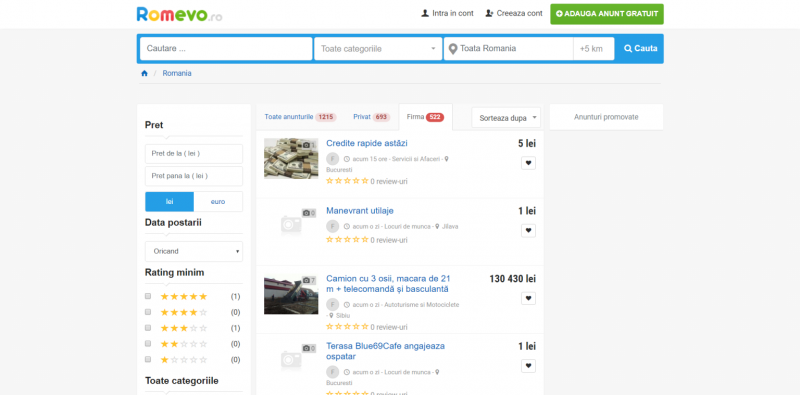
Task: Open Manevrant utilaje listing title
Action: (360, 211)
